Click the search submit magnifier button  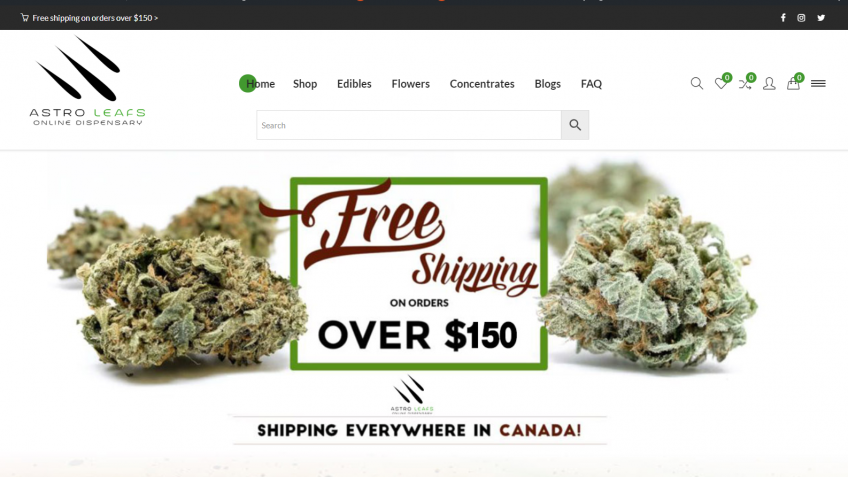click(575, 125)
